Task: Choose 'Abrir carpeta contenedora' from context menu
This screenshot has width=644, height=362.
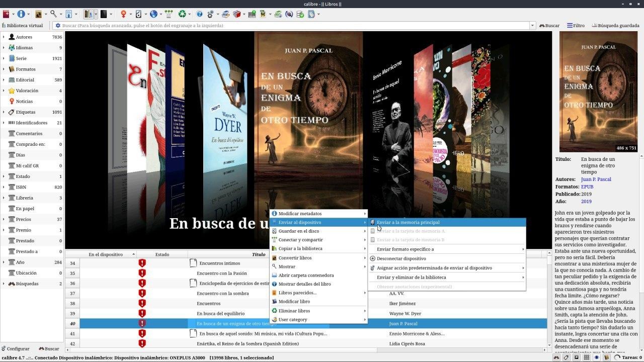Action: [x=306, y=276]
